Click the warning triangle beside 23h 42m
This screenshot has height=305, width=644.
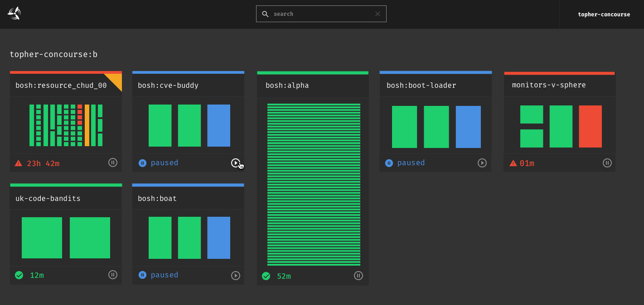pyautogui.click(x=19, y=162)
